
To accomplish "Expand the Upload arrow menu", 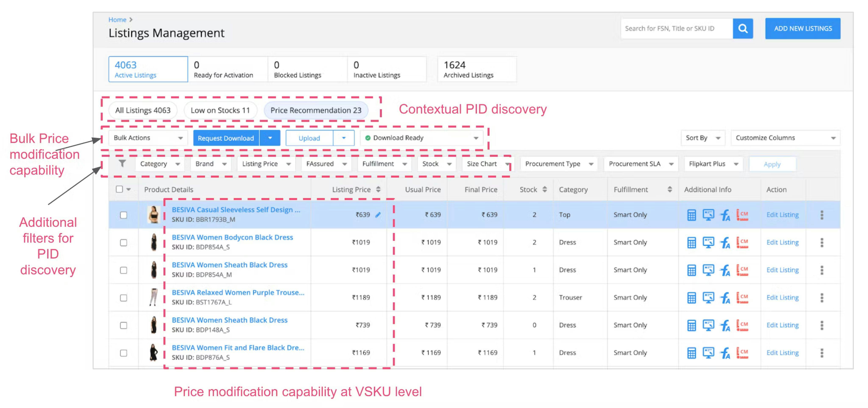I will point(344,138).
